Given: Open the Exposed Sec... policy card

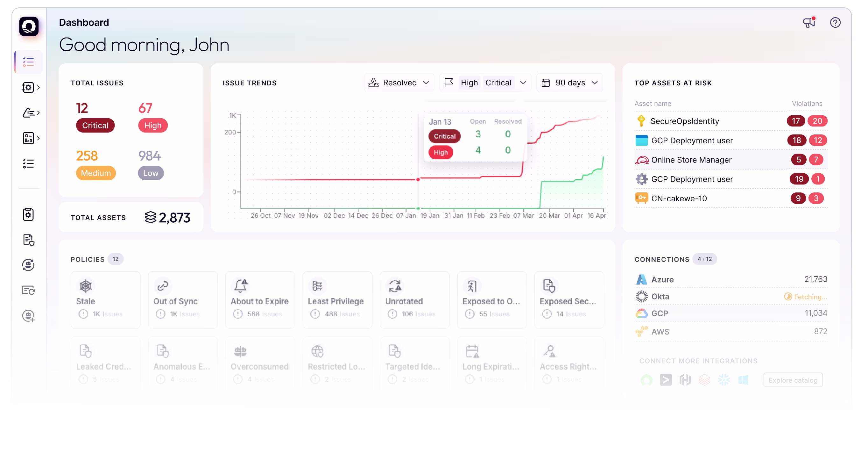Looking at the screenshot, I should coord(569,299).
